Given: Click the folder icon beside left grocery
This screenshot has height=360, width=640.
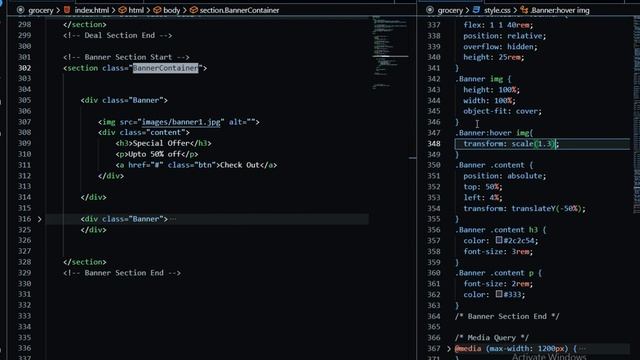Looking at the screenshot, I should tap(20, 10).
